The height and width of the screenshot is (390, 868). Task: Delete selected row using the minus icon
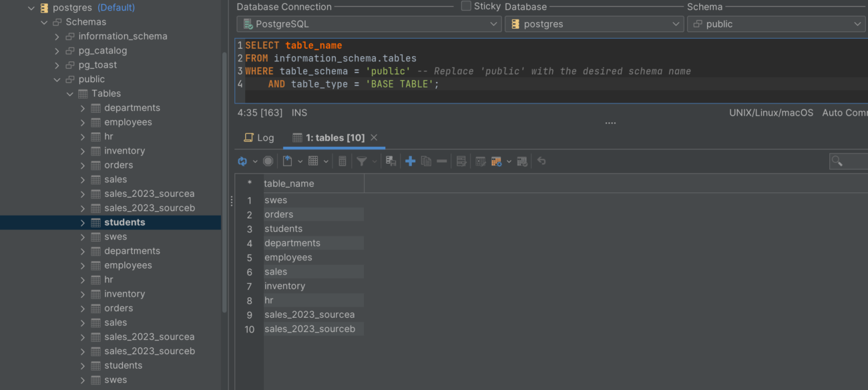point(441,161)
